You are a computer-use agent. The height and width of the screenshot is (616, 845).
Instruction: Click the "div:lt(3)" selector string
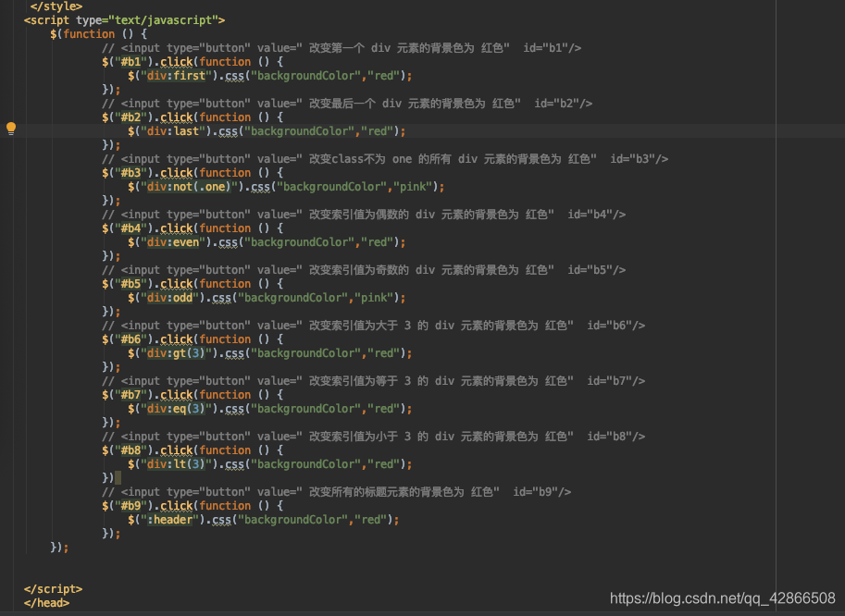pos(177,464)
